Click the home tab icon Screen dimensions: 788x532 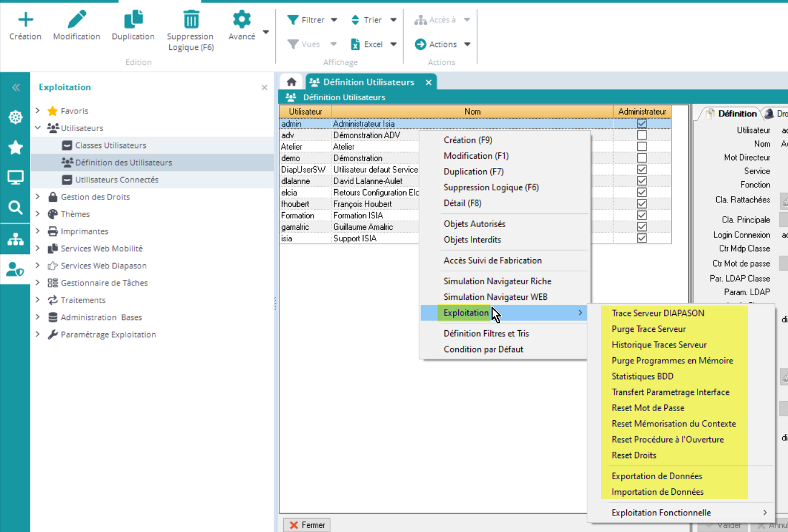coord(291,82)
